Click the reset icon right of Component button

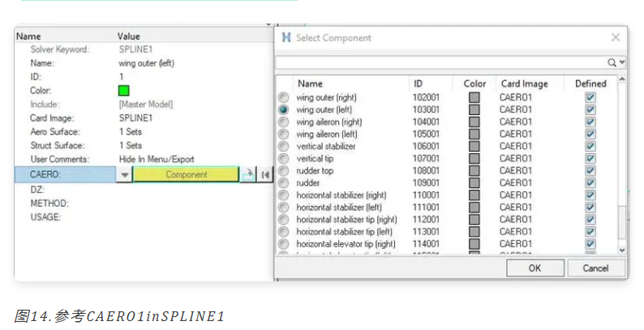pos(265,175)
